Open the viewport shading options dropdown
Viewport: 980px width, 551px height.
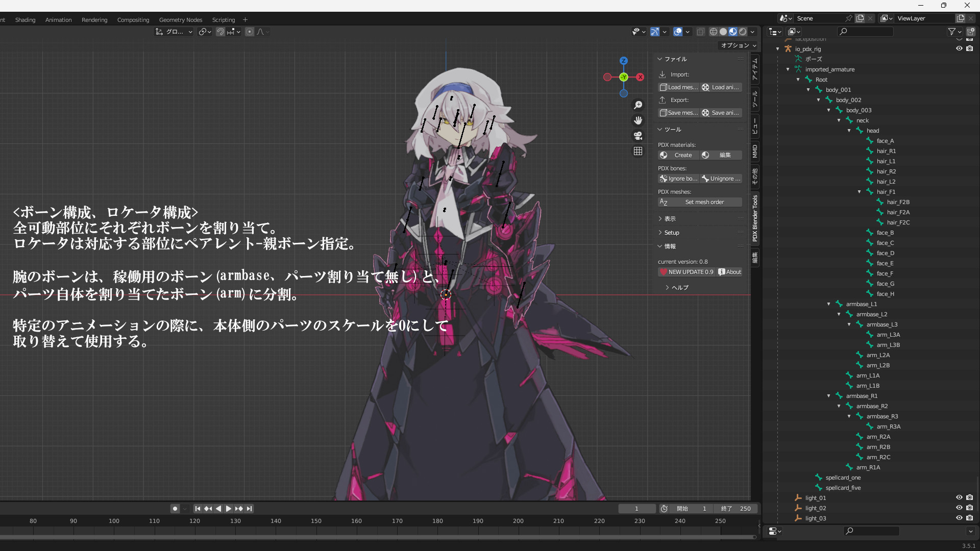tap(752, 32)
